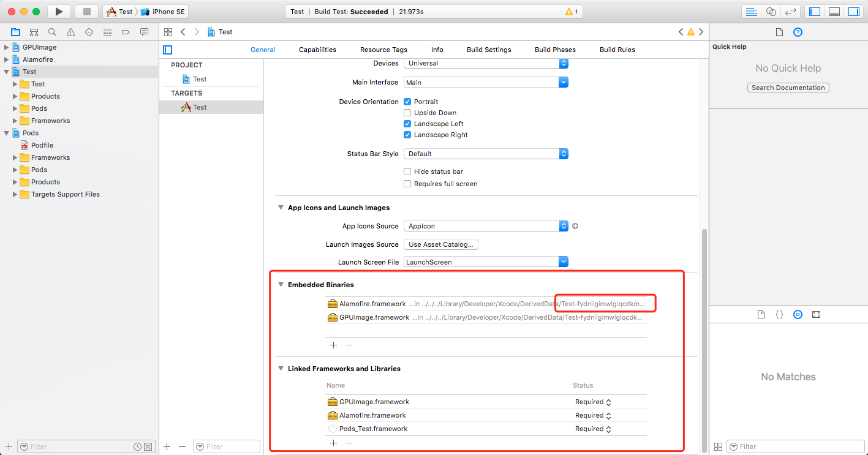
Task: Add an embedded binary with plus
Action: tap(333, 345)
